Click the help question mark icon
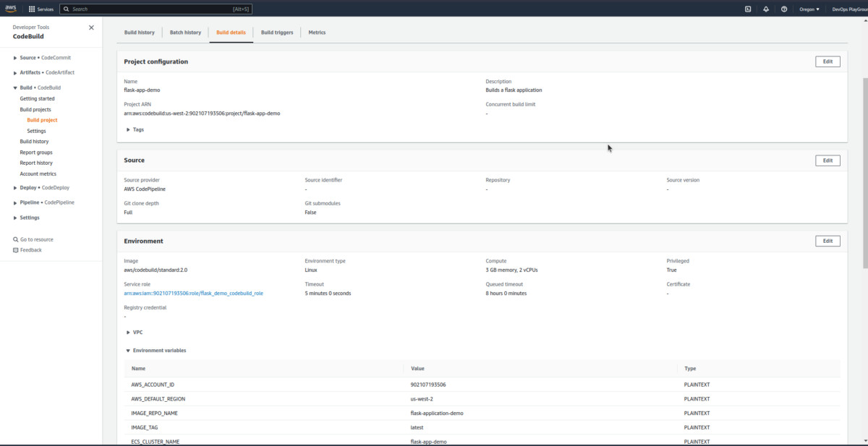The width and height of the screenshot is (868, 446). click(784, 9)
